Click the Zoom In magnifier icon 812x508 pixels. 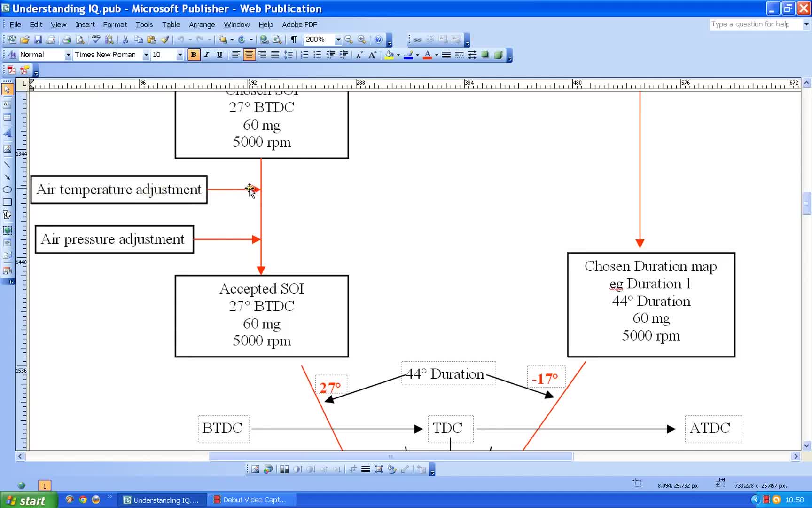(x=361, y=40)
